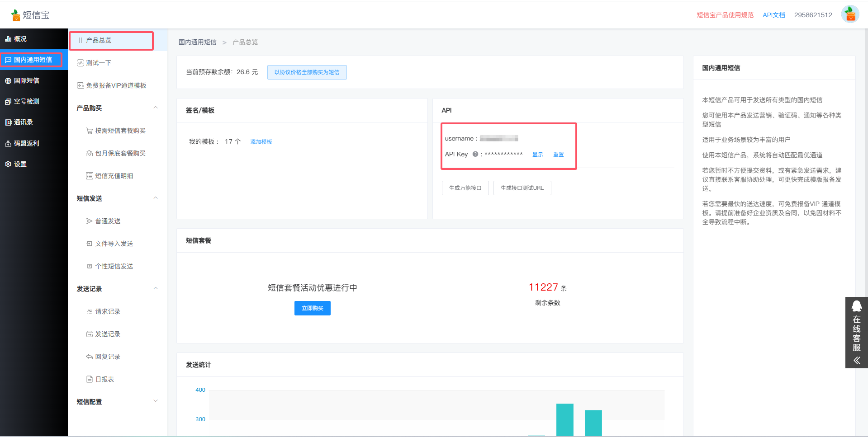Viewport: 868px width, 437px height.
Task: Open 免费报备VIP通道模板 item
Action: (118, 85)
